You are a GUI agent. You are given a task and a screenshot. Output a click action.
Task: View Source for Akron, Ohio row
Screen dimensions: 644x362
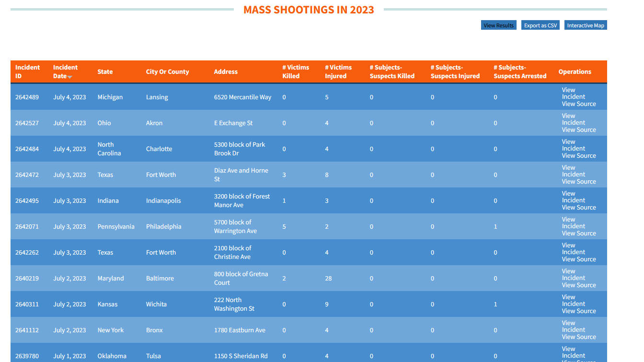click(x=579, y=130)
